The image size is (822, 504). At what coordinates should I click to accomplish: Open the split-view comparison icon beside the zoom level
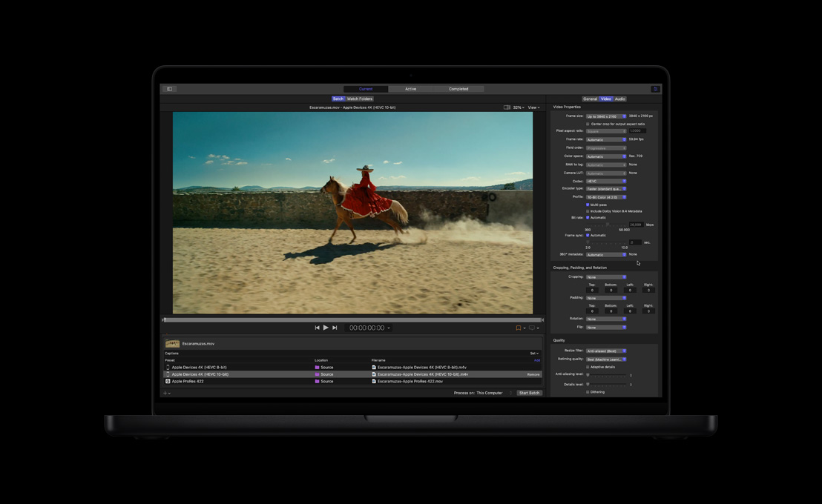coord(508,107)
